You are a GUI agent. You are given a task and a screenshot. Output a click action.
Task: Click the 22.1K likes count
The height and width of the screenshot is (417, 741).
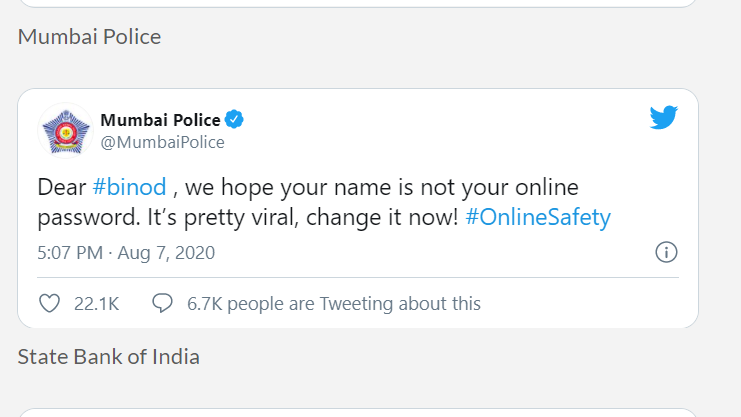coord(97,303)
